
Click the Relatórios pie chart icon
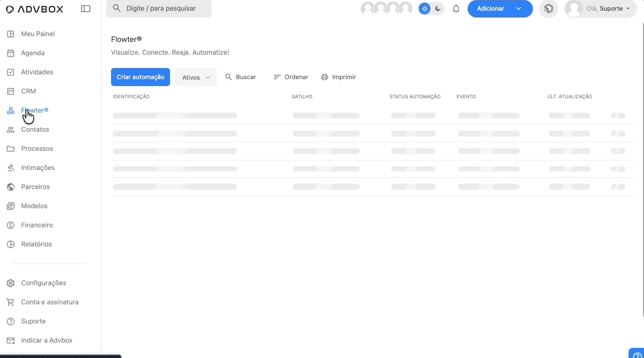11,244
